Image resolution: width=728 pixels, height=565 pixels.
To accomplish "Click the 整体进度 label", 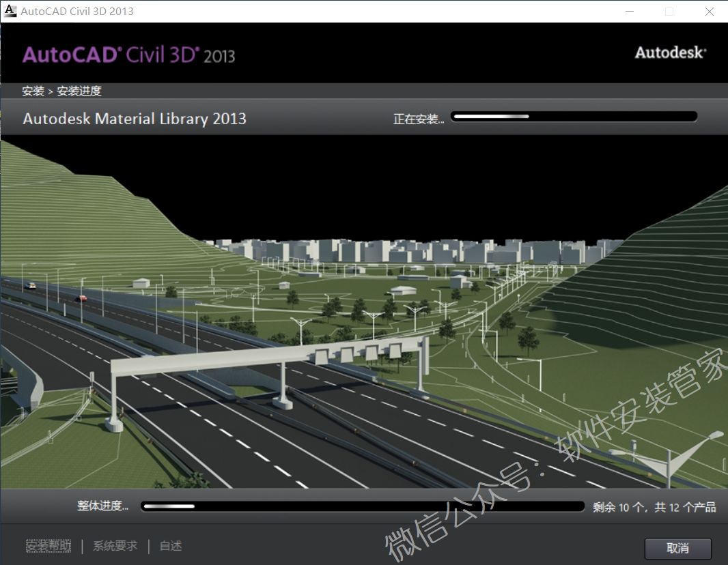I will (x=102, y=506).
